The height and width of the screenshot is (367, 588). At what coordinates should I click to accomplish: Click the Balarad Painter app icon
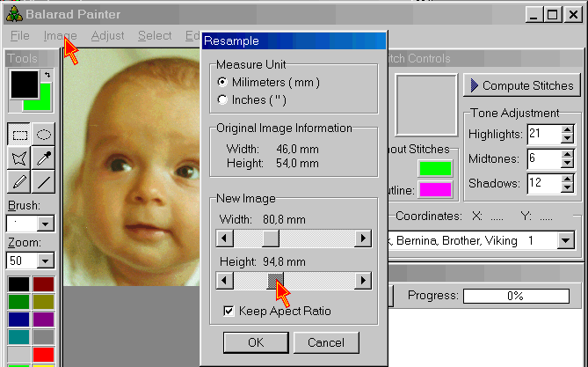(14, 14)
